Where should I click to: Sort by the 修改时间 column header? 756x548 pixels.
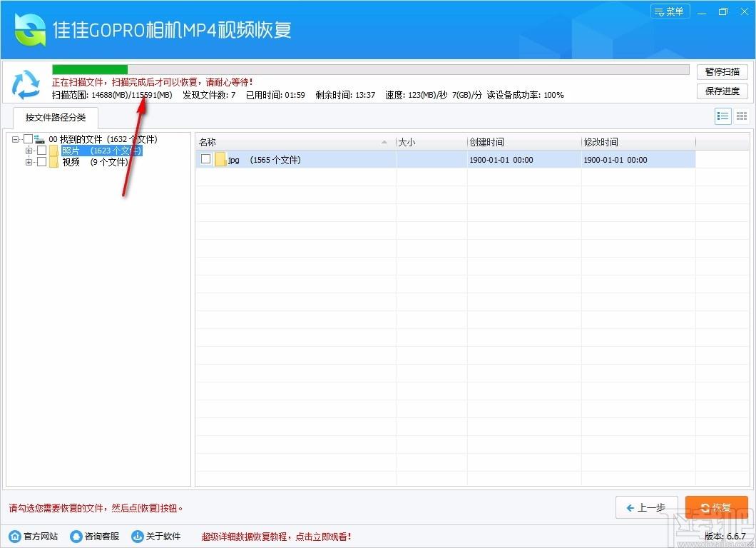pyautogui.click(x=638, y=142)
